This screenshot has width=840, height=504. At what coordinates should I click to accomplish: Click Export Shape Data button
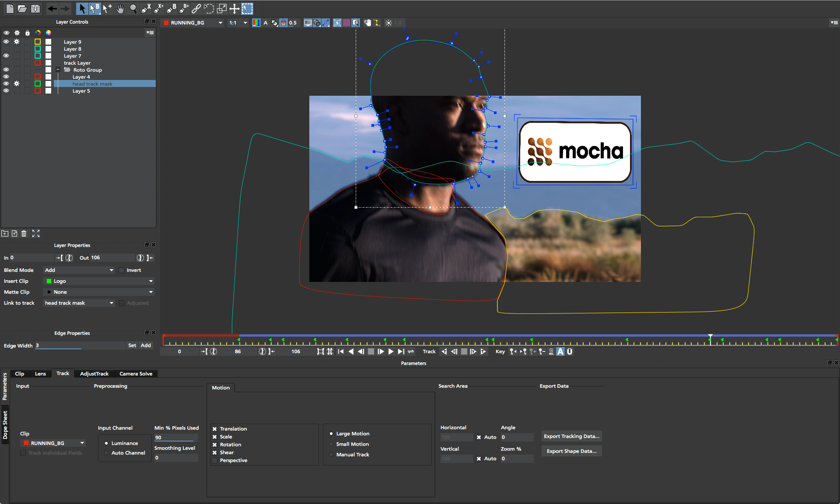coord(570,451)
